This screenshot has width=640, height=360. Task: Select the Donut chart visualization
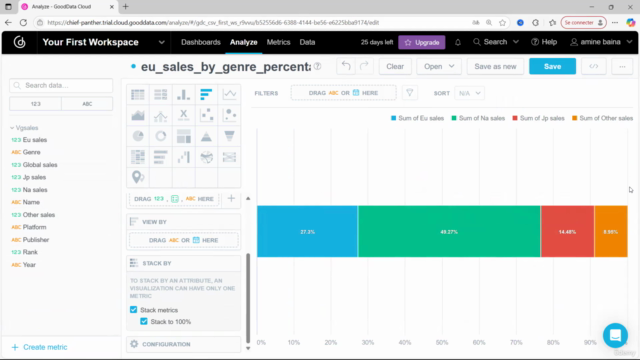point(161,136)
